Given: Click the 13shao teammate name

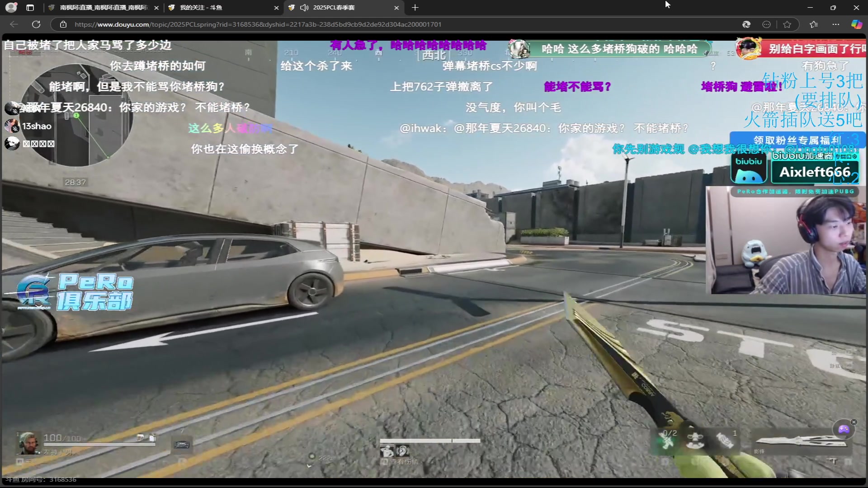Looking at the screenshot, I should pyautogui.click(x=37, y=126).
